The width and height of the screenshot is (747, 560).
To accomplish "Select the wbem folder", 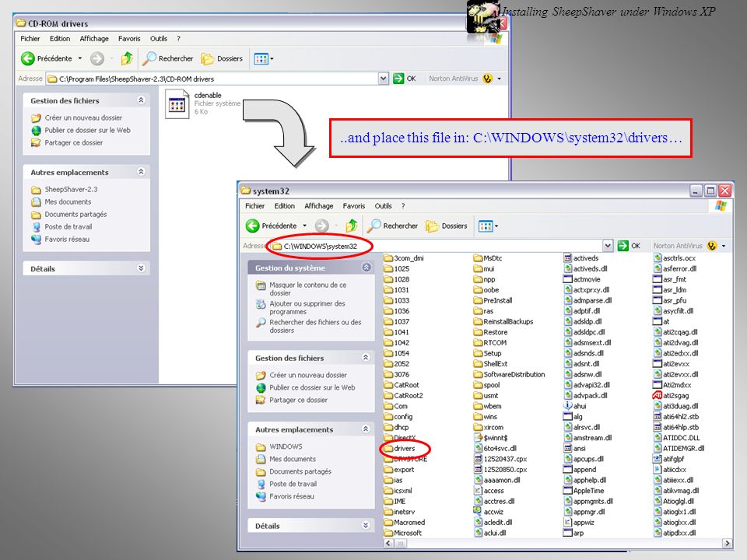I will pos(487,406).
